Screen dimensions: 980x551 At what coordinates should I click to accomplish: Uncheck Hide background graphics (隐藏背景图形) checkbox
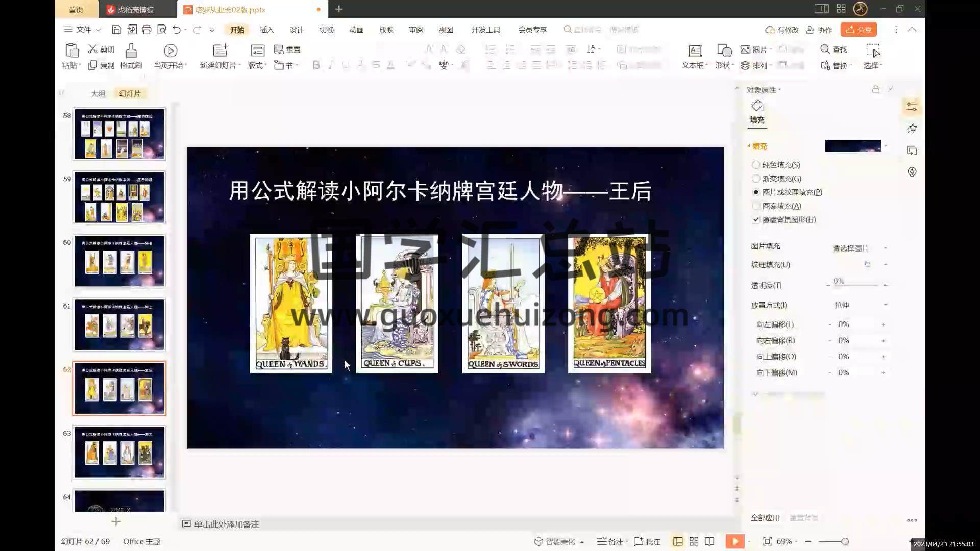point(756,220)
